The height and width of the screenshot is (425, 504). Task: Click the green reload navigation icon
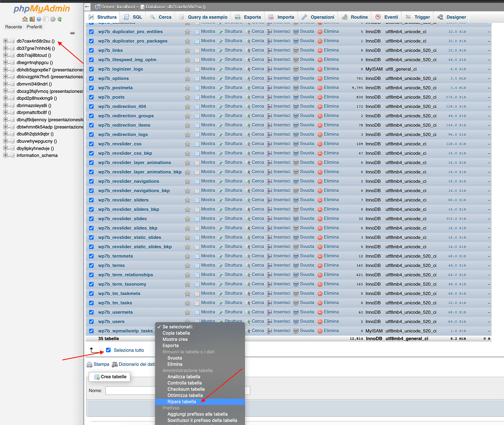click(60, 19)
